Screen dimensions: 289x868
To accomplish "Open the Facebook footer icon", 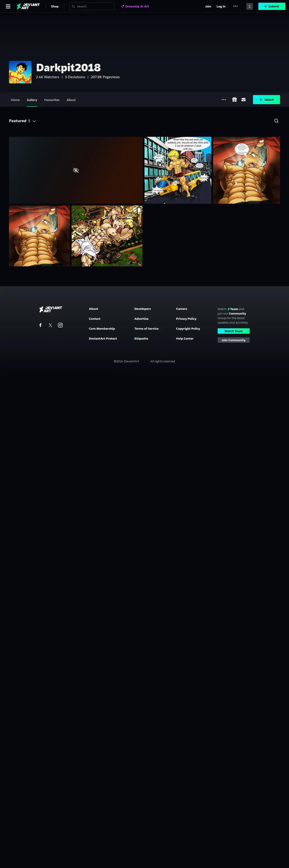I will pyautogui.click(x=40, y=325).
